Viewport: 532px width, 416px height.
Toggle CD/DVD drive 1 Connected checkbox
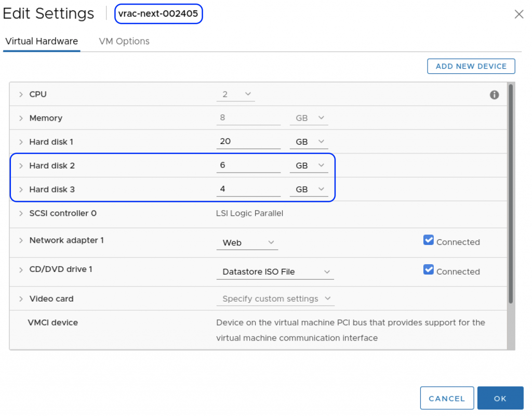[x=429, y=269]
